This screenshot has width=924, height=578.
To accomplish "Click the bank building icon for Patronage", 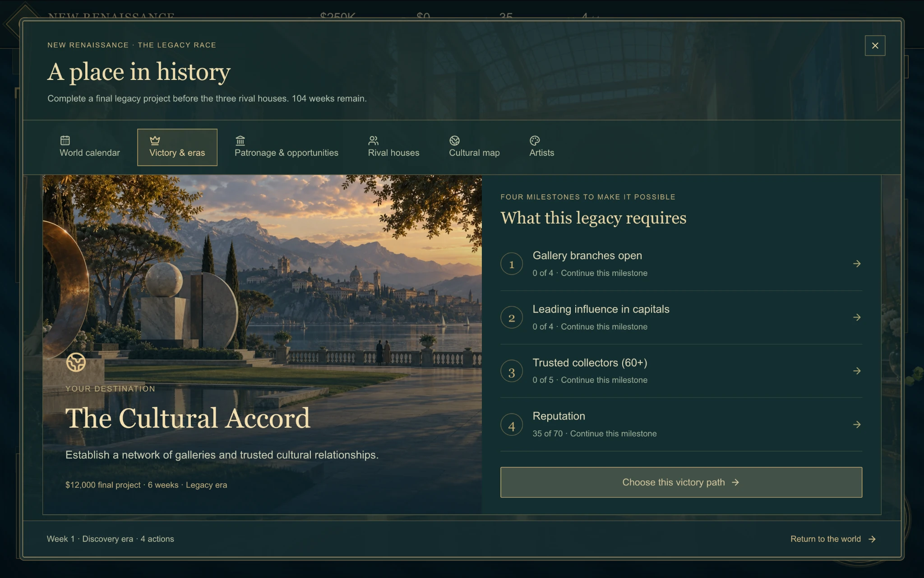I will (240, 140).
